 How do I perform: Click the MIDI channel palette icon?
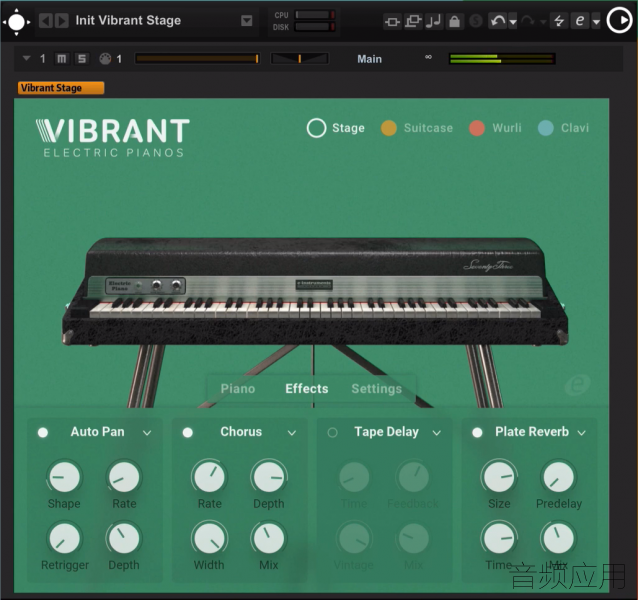pyautogui.click(x=105, y=59)
